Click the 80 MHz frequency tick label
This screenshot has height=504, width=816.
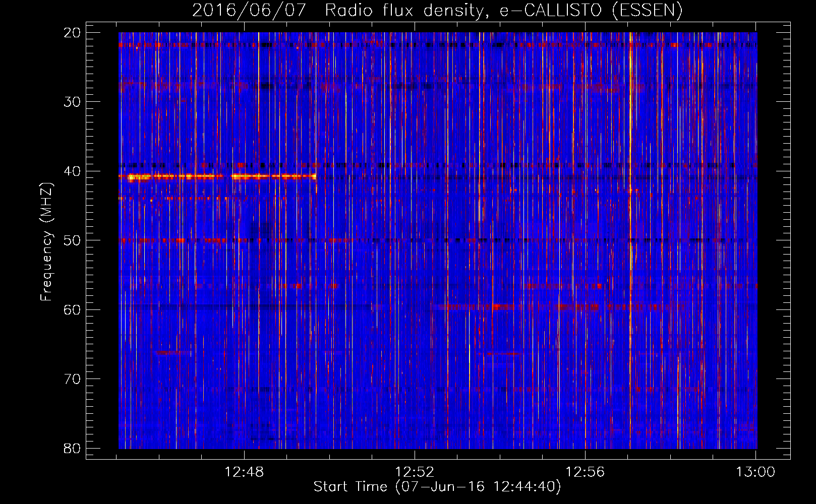click(72, 448)
